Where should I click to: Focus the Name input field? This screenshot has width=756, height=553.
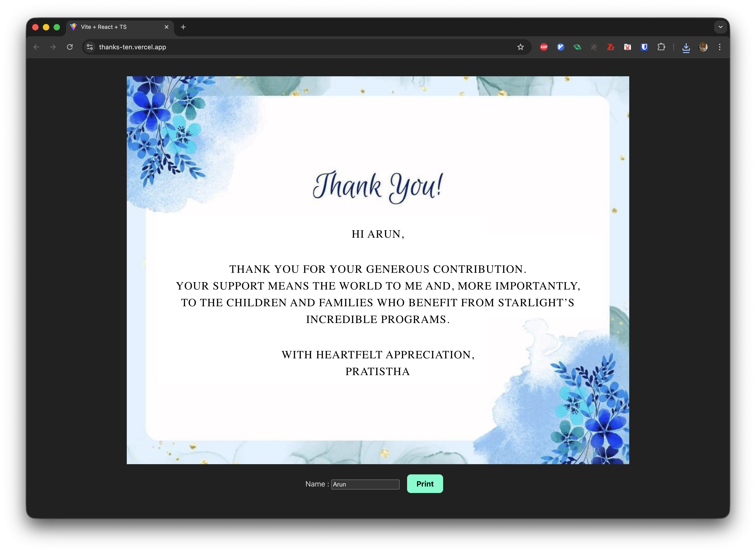click(x=365, y=484)
